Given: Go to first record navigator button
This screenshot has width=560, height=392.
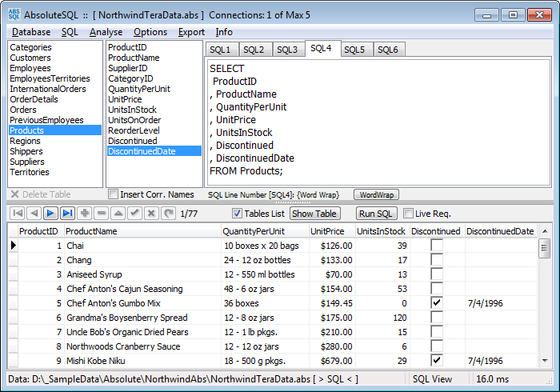Looking at the screenshot, I should point(18,214).
